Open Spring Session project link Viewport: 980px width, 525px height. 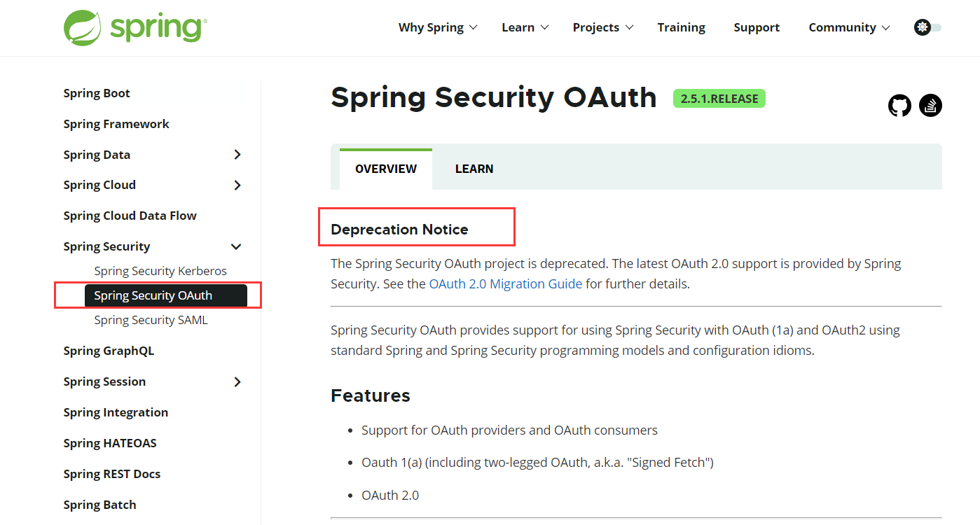104,381
